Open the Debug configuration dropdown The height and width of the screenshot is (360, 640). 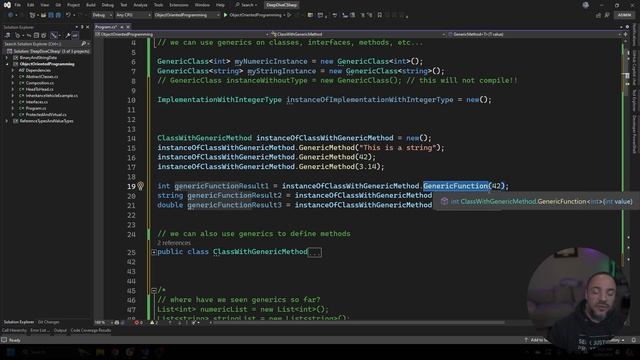(102, 15)
